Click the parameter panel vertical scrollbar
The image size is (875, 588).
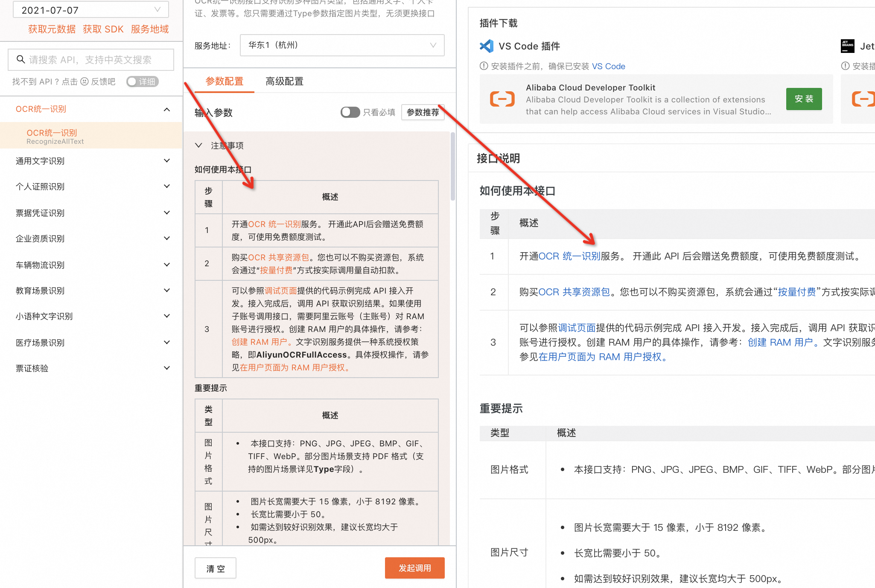click(452, 166)
